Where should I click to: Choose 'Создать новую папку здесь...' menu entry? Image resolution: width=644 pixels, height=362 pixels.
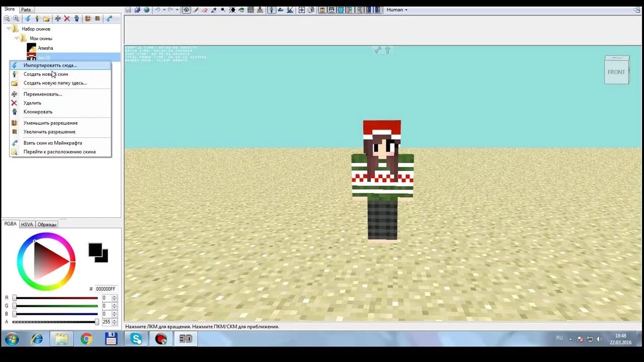60,83
